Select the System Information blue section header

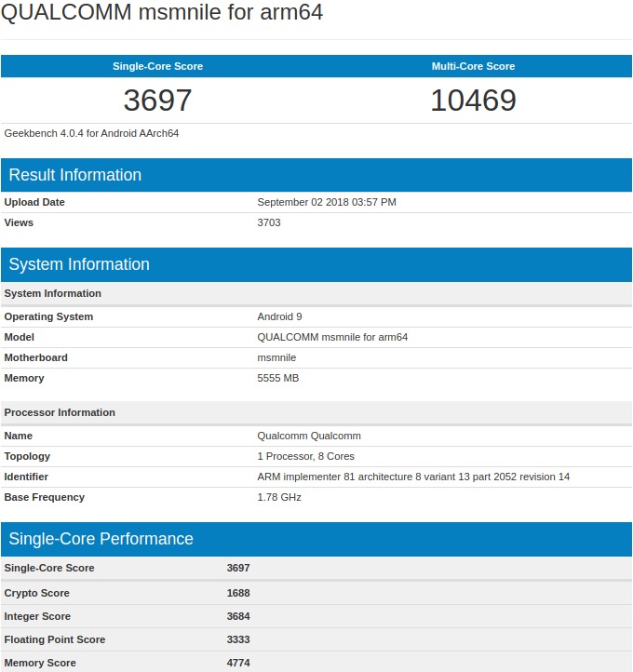coord(79,264)
